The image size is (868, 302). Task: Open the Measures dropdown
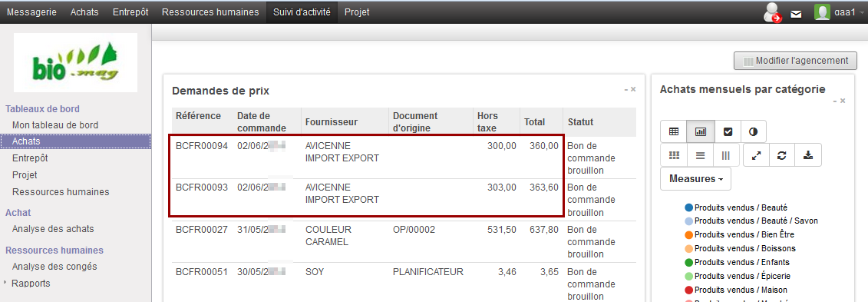click(x=696, y=179)
